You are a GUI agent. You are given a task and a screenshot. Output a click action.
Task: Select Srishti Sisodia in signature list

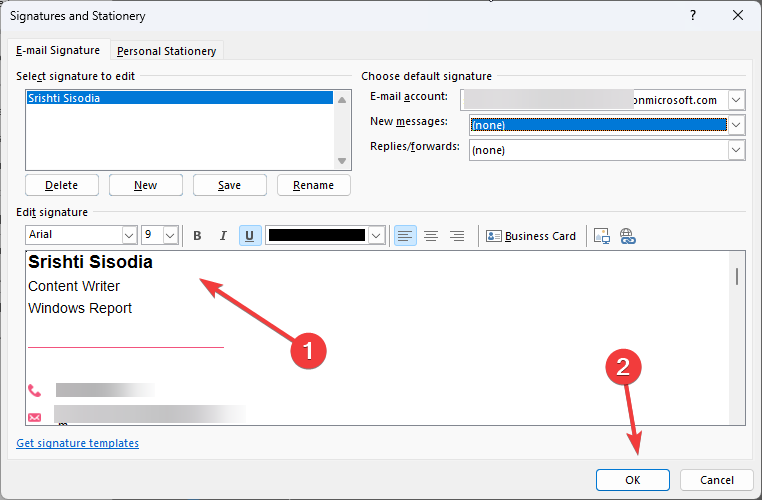(x=180, y=98)
